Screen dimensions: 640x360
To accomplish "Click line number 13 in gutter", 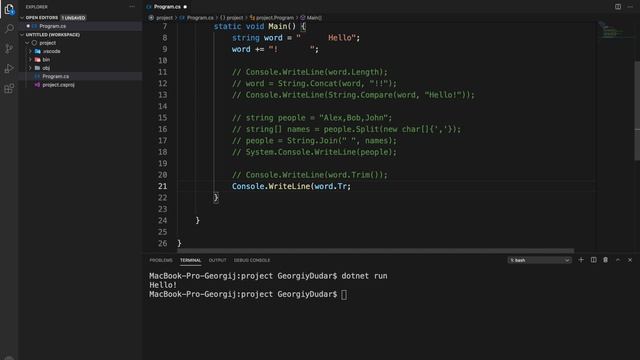I will click(x=162, y=95).
